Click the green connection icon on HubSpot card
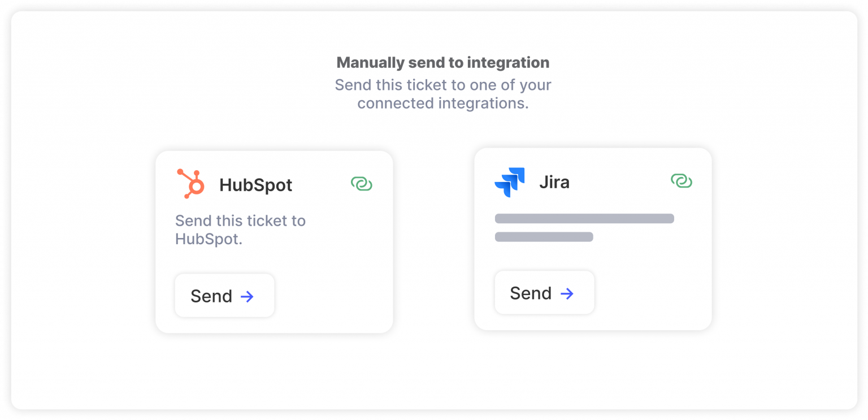 pos(362,184)
